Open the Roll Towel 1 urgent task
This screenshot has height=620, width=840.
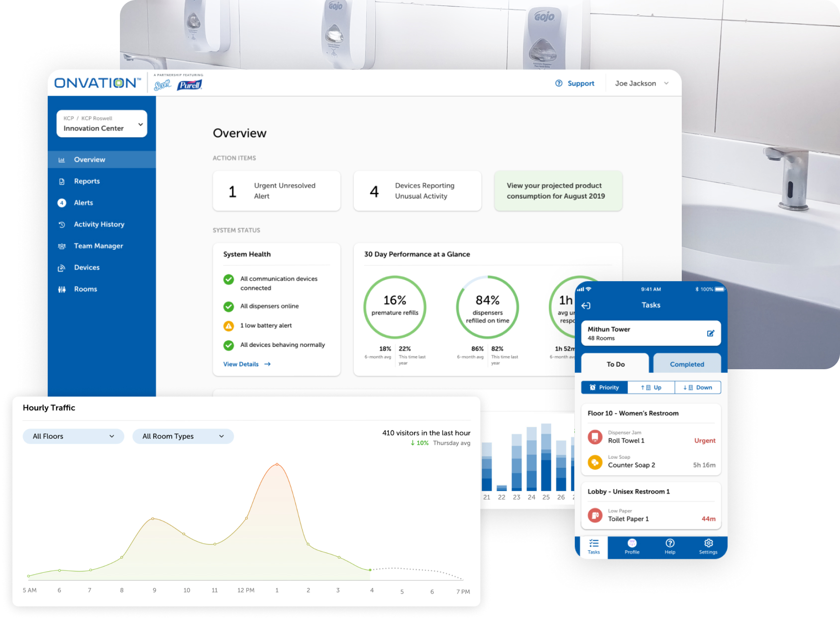(x=651, y=437)
